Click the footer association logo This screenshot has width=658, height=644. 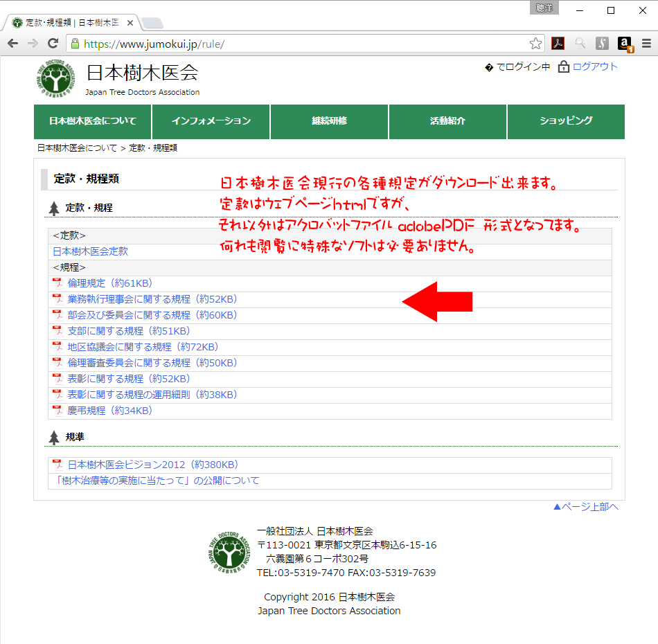[x=229, y=553]
